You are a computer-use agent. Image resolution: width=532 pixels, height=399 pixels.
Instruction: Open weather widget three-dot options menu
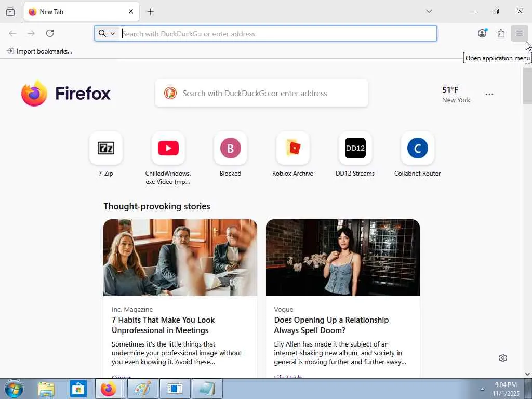coord(489,94)
